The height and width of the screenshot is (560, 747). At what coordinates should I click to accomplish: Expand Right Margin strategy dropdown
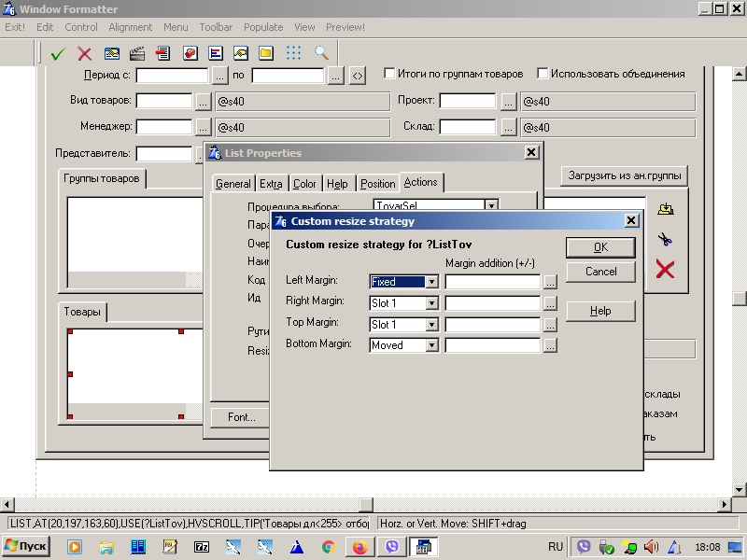[431, 303]
